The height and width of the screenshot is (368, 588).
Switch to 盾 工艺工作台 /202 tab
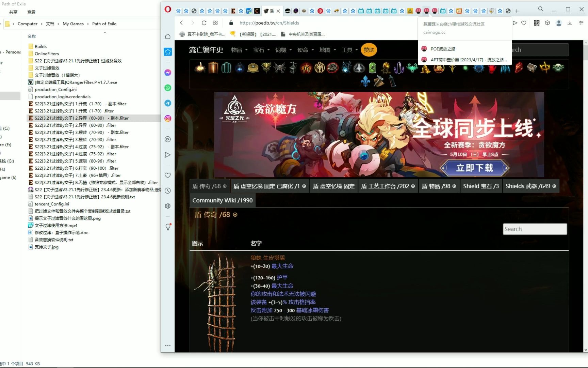tap(388, 186)
